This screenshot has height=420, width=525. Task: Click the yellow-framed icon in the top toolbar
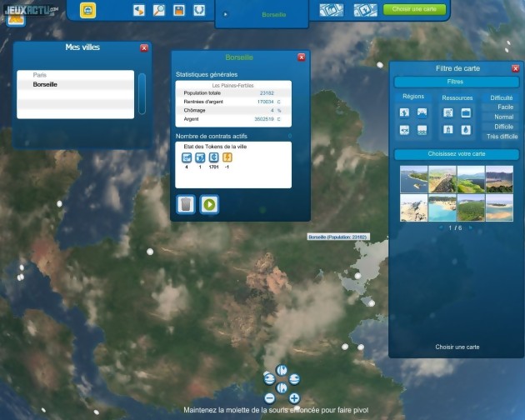click(87, 10)
